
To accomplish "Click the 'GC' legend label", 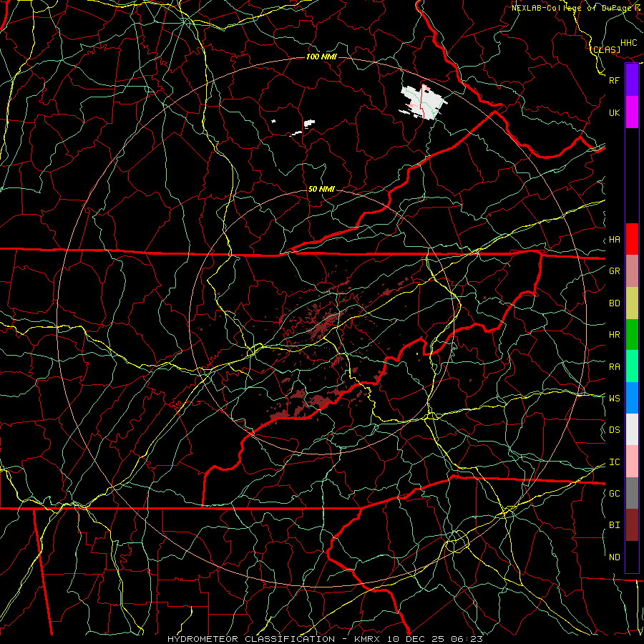I will (x=614, y=493).
